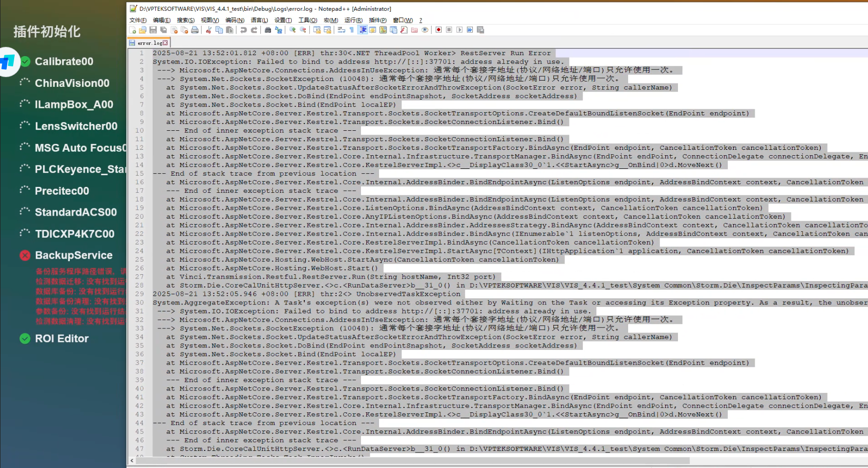Click the Zoom in magnifier icon
Image resolution: width=868 pixels, height=468 pixels.
293,30
